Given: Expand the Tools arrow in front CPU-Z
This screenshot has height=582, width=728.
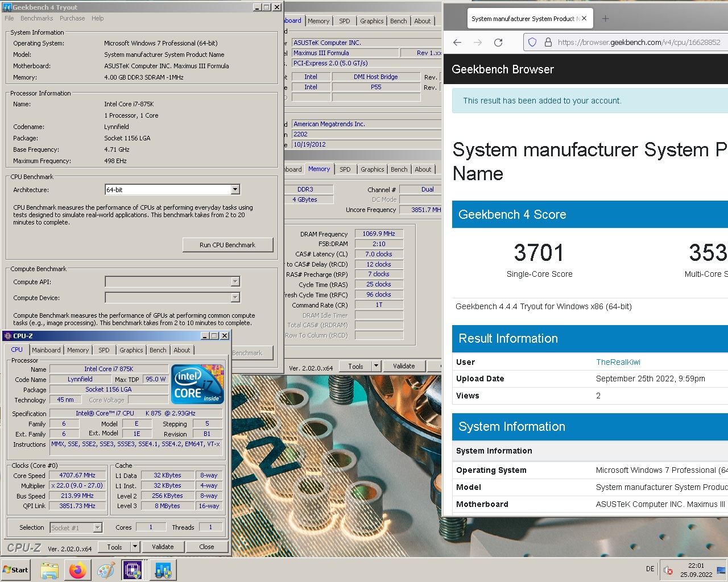Looking at the screenshot, I should (x=135, y=547).
